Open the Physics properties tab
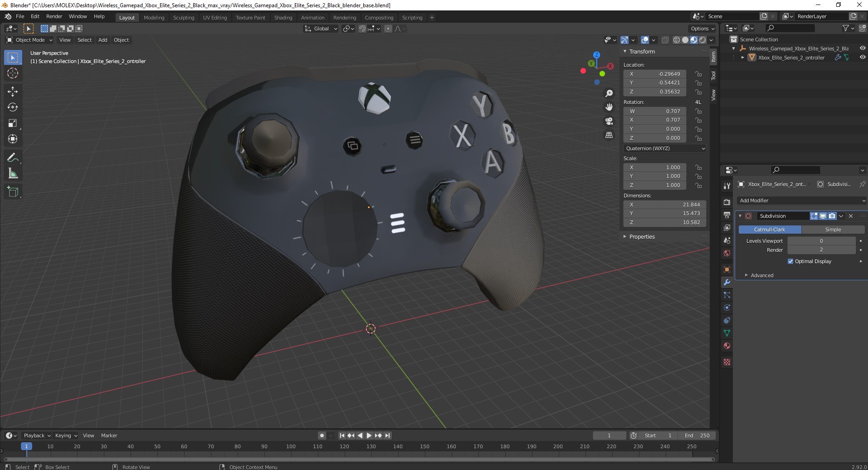The image size is (868, 470). pos(727,308)
